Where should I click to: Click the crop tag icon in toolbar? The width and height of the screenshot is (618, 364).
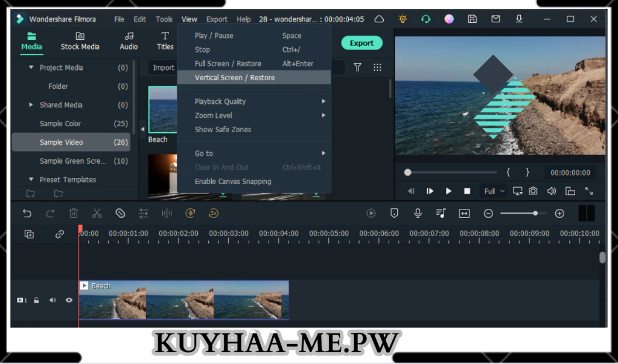coord(120,213)
